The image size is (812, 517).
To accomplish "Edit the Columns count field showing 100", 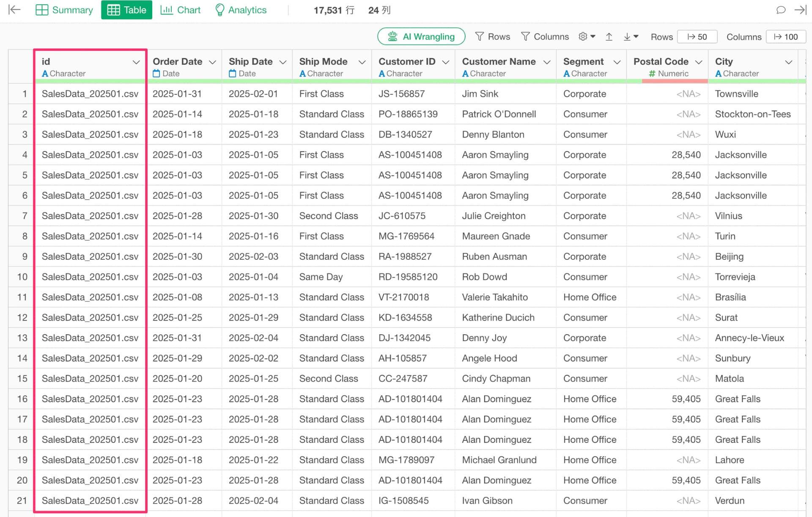I will pyautogui.click(x=786, y=37).
